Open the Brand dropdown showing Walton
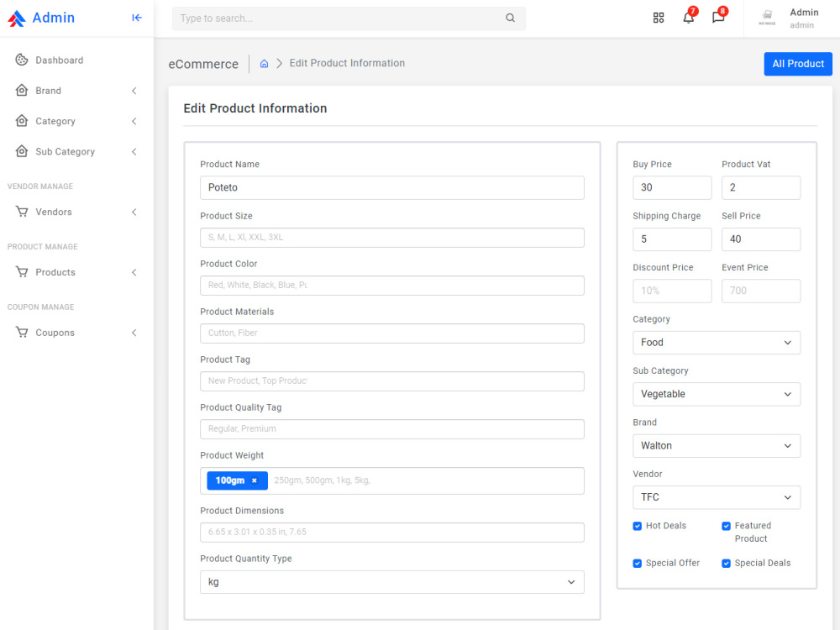 (x=717, y=446)
